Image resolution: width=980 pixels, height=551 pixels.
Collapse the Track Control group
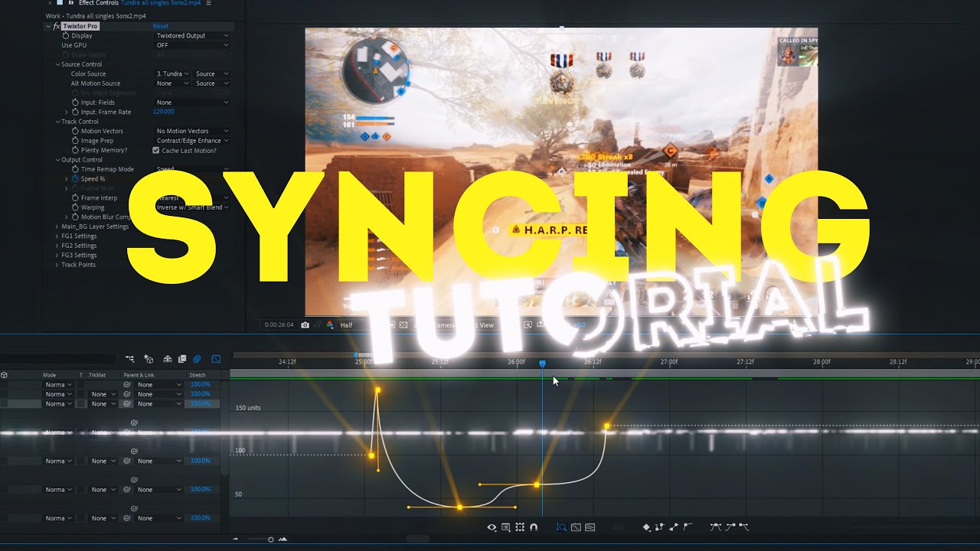57,122
